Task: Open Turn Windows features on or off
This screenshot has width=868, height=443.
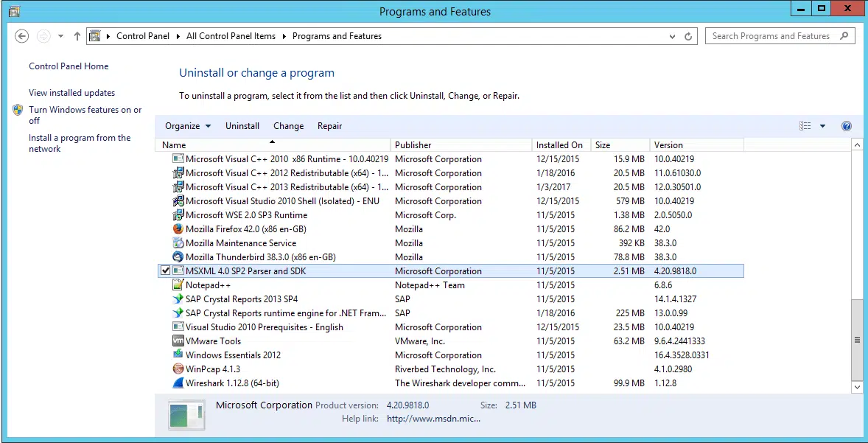Action: pos(85,115)
